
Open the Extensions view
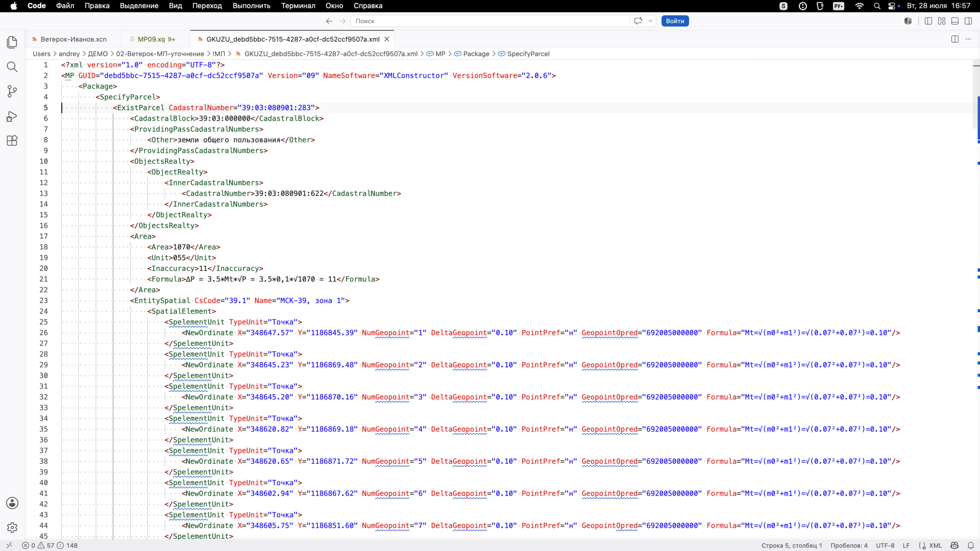click(x=12, y=140)
